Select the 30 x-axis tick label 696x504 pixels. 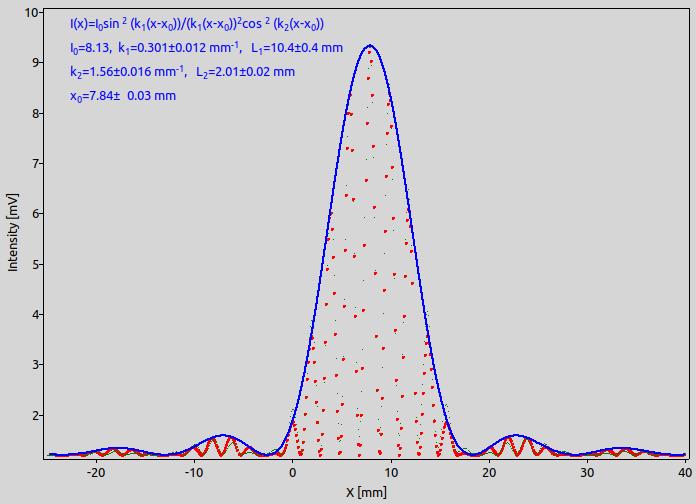587,473
